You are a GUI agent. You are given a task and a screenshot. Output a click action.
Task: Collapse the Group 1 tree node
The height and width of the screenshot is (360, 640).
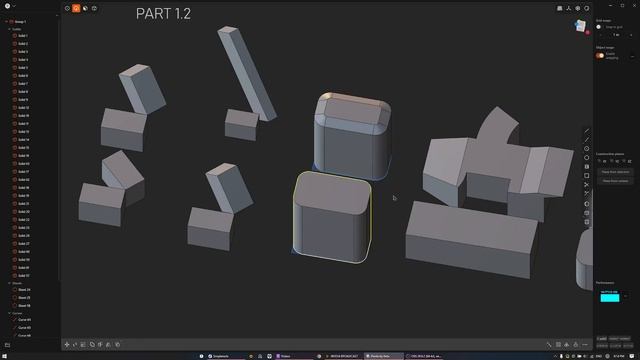point(7,22)
